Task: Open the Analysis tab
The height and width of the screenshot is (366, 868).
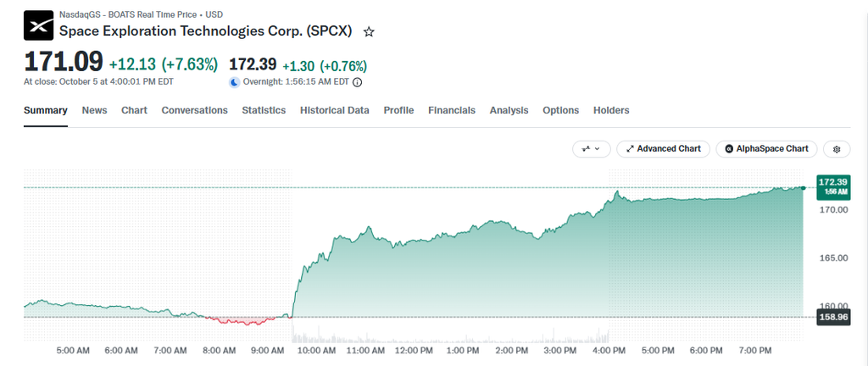Action: coord(509,111)
